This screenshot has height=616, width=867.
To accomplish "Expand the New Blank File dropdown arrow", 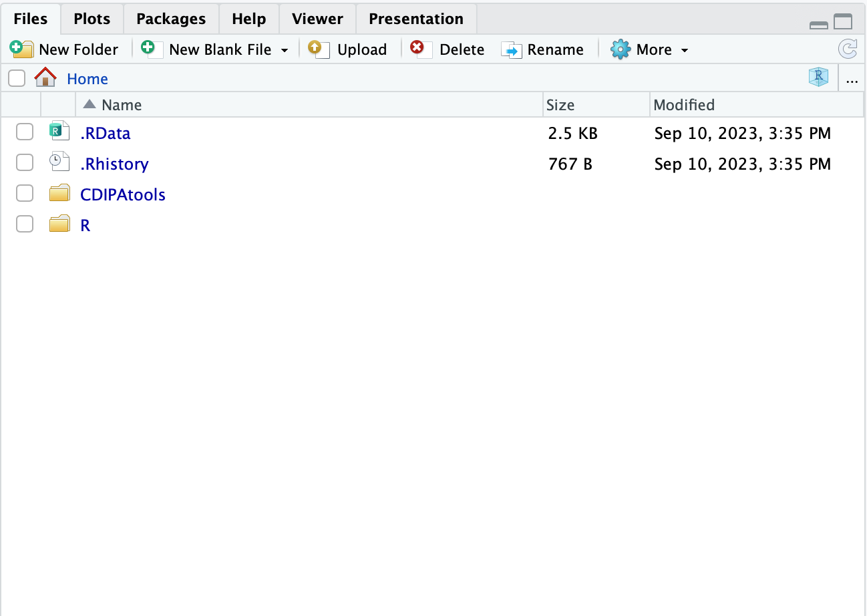I will pyautogui.click(x=285, y=51).
